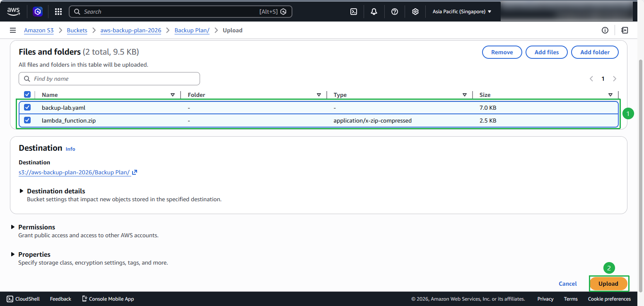Screen dimensions: 644x306
Task: Click the Console Mobile App footer link
Action: (x=108, y=299)
